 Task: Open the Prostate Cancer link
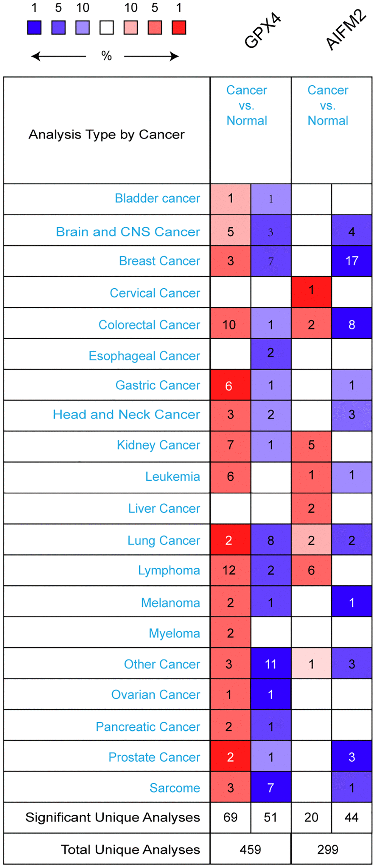click(x=154, y=757)
